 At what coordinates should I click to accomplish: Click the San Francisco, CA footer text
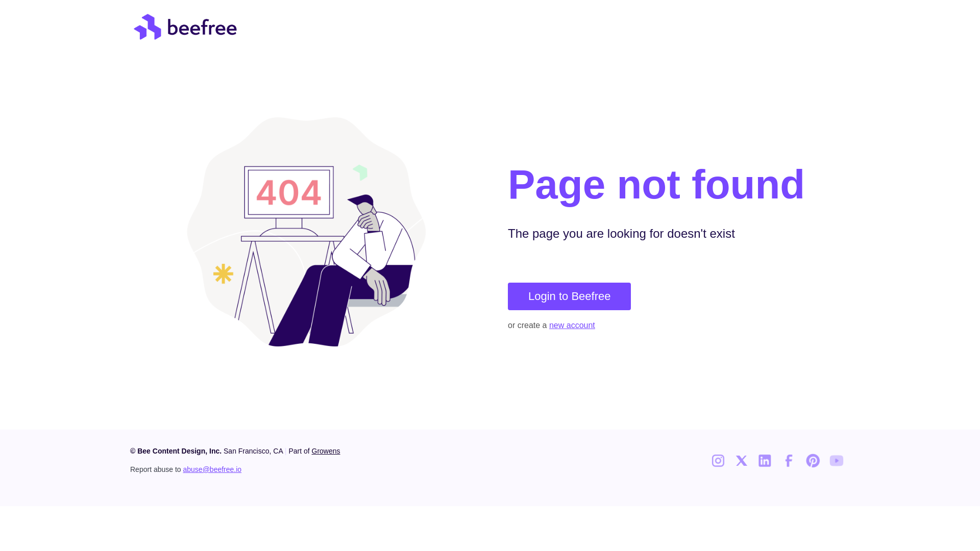tap(253, 451)
